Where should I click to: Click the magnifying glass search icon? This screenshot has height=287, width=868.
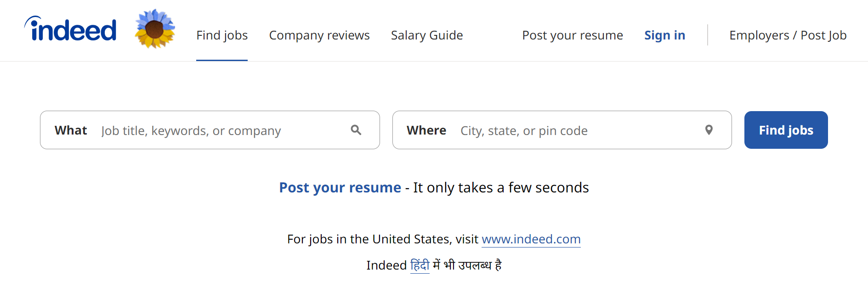tap(356, 130)
